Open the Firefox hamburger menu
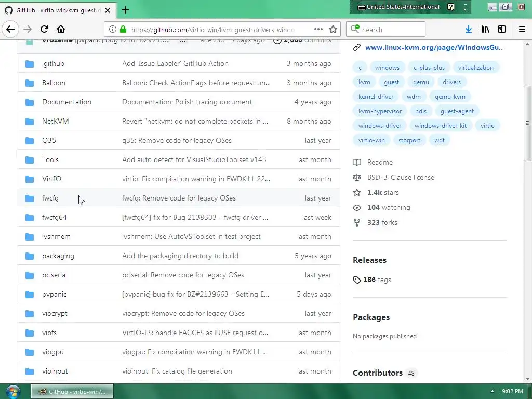 click(522, 29)
